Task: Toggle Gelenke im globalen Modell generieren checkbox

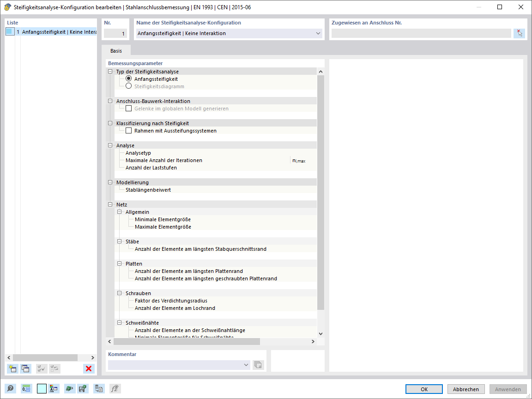Action: pyautogui.click(x=128, y=109)
